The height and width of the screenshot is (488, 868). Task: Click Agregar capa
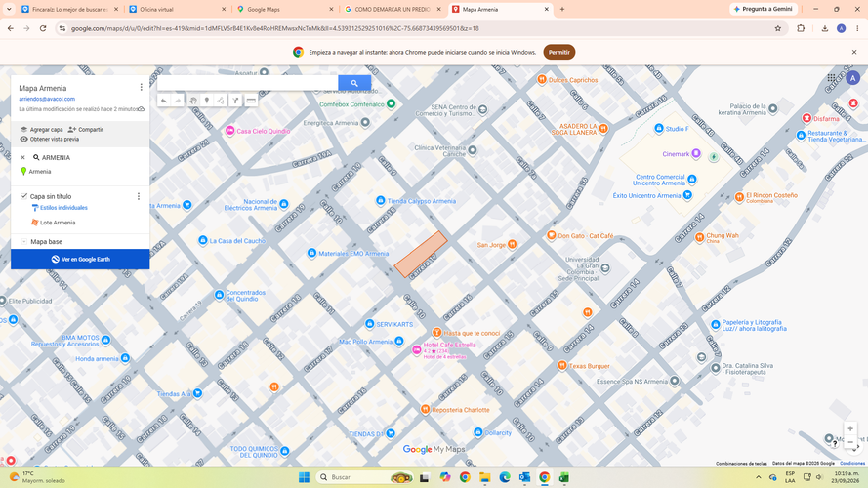(42, 130)
